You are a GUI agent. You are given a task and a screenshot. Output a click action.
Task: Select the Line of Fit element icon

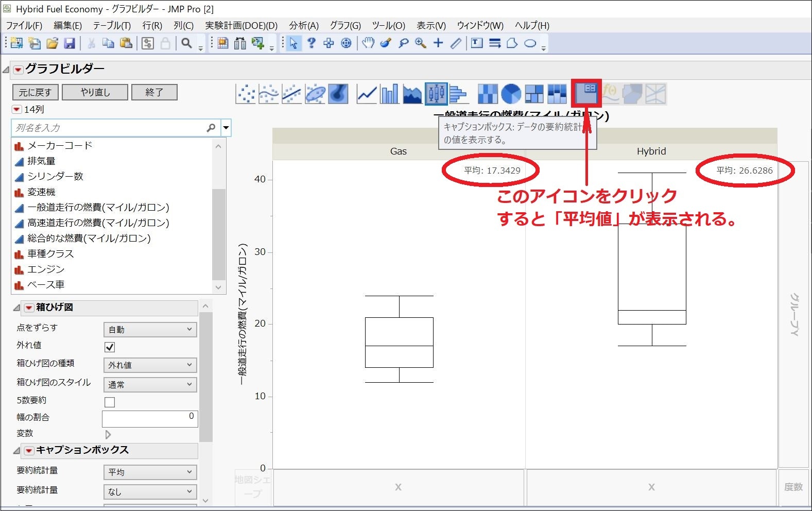tap(291, 94)
